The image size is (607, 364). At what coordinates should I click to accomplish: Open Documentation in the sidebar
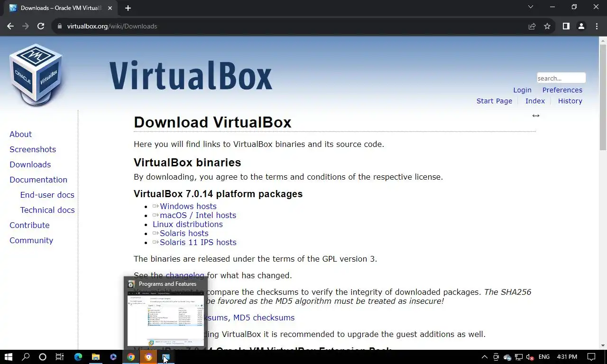coord(38,180)
